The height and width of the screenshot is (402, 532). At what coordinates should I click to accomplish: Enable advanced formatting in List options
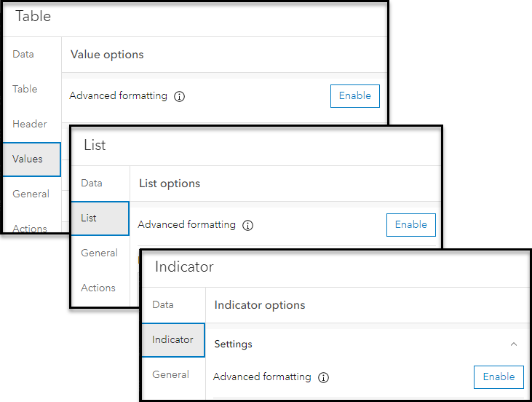pos(410,225)
